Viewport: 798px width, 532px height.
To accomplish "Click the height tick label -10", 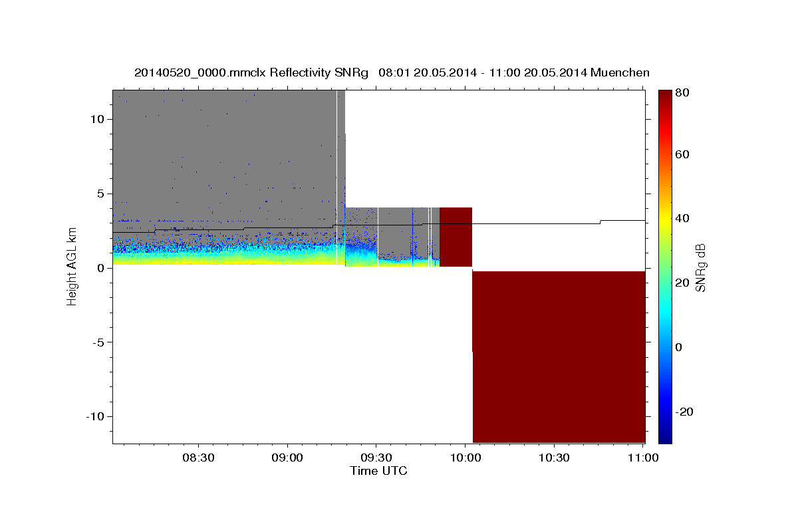I will point(96,416).
